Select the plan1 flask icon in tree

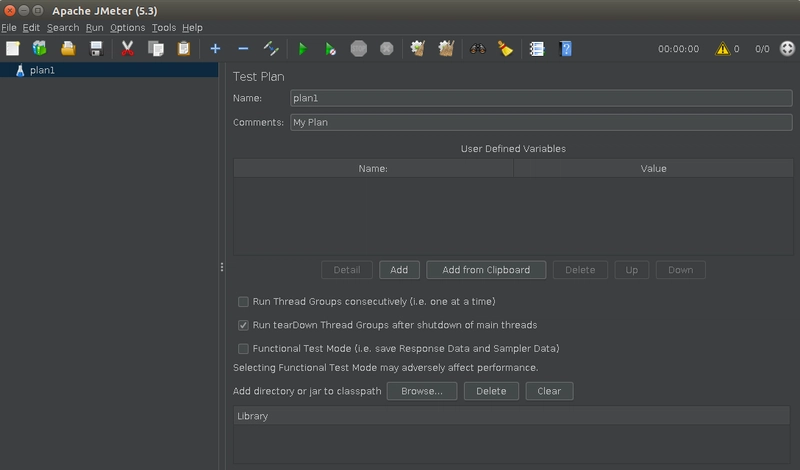[x=20, y=70]
